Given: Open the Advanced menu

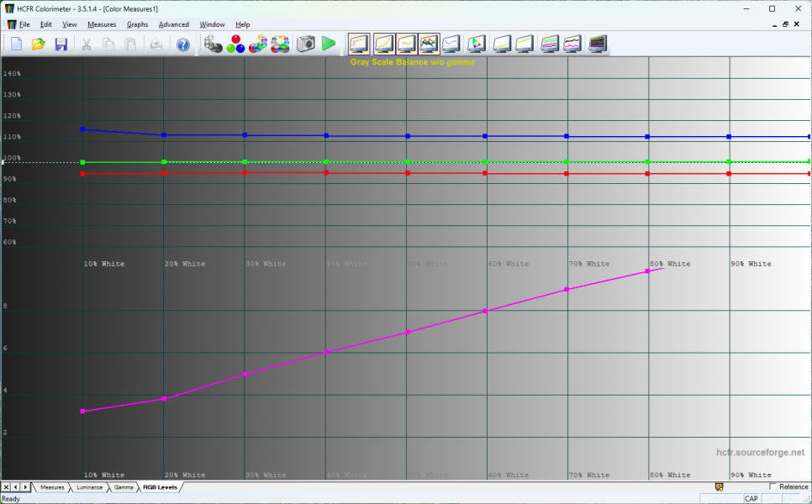Looking at the screenshot, I should (x=173, y=24).
